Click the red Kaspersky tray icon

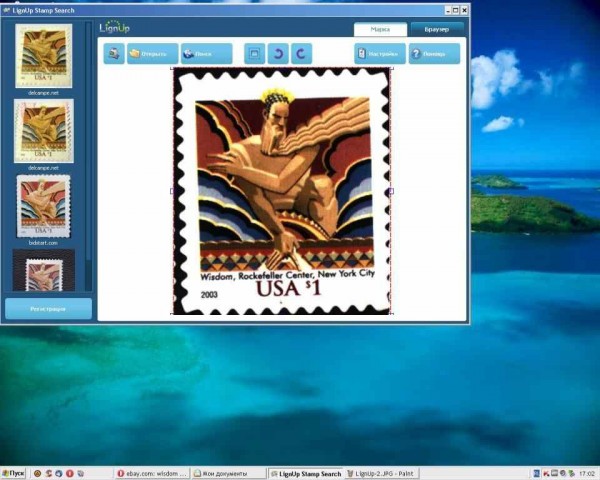tap(546, 473)
